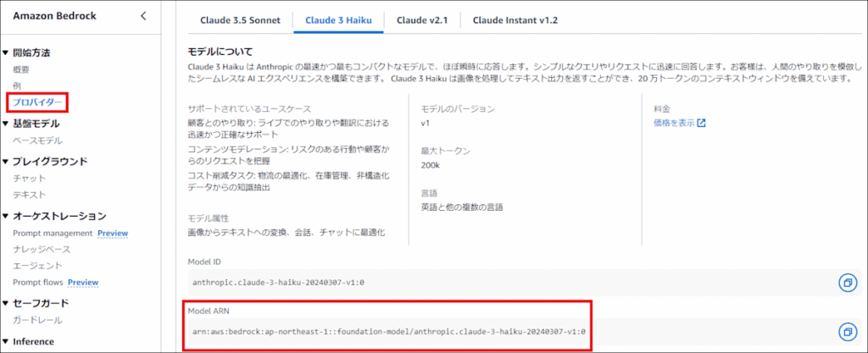Collapse the Amazon Bedrock sidebar with chevron
This screenshot has height=353, width=868.
[x=143, y=16]
